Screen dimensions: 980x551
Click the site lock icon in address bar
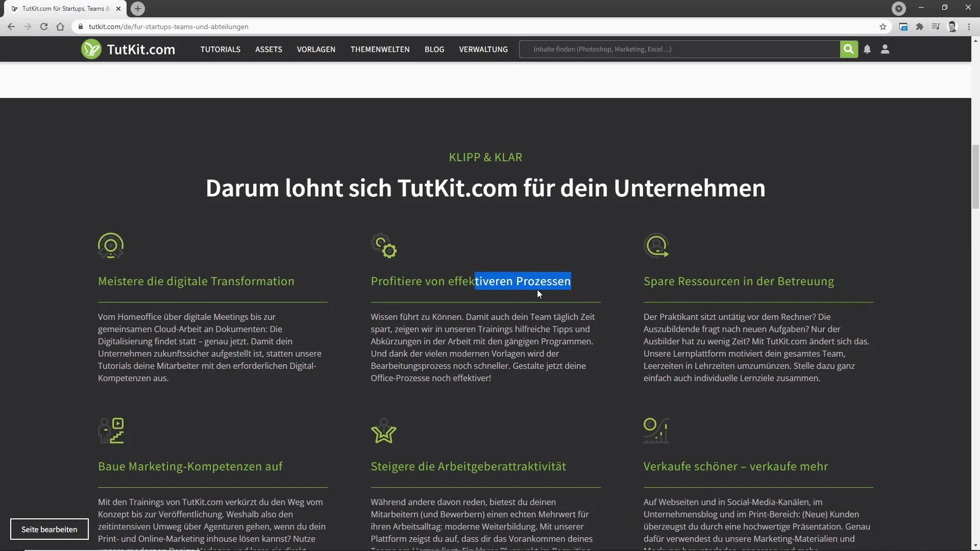81,27
